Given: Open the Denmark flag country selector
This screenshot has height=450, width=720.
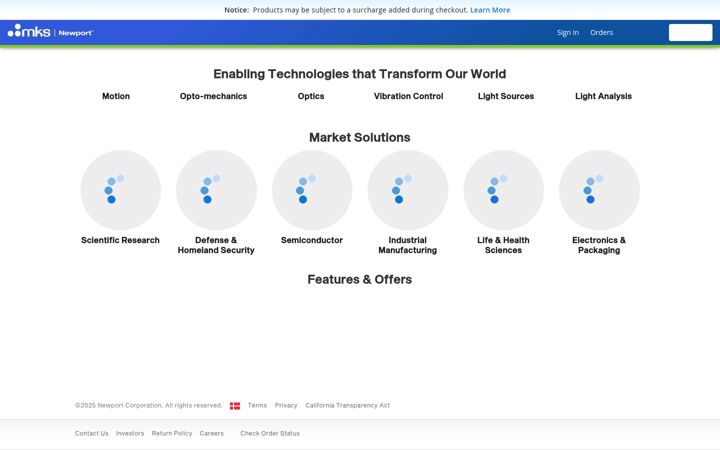Looking at the screenshot, I should 235,406.
